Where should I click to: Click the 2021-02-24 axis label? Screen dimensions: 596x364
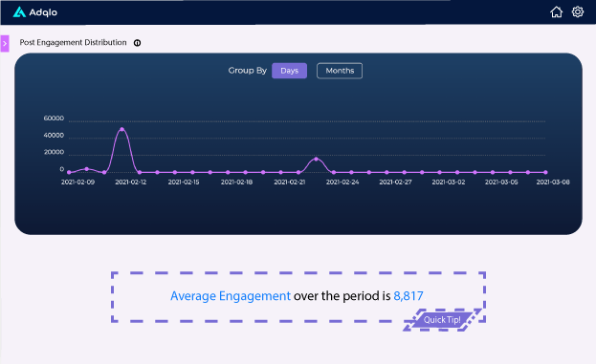[342, 182]
